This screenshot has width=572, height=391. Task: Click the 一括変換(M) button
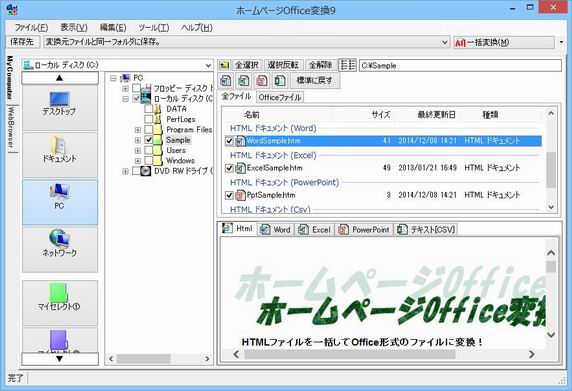point(503,42)
